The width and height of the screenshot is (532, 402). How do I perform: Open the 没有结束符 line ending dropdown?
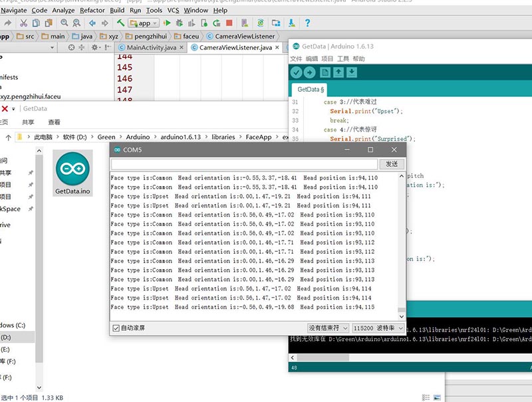(x=328, y=328)
